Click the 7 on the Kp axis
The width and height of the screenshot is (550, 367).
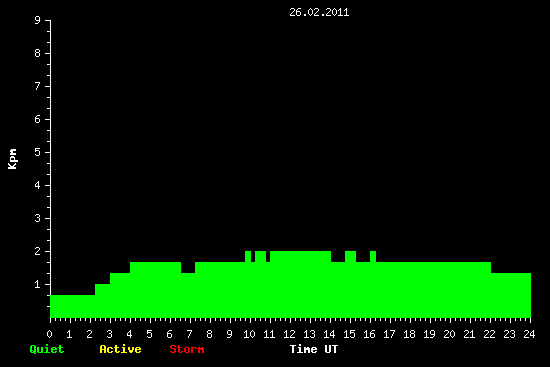coord(38,86)
